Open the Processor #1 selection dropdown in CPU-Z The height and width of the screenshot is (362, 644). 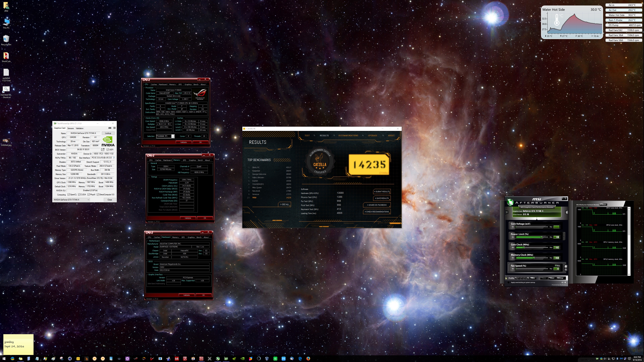tap(165, 136)
